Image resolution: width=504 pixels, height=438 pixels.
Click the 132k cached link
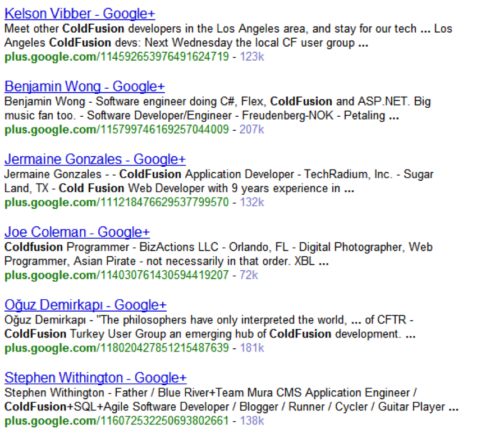pos(252,202)
